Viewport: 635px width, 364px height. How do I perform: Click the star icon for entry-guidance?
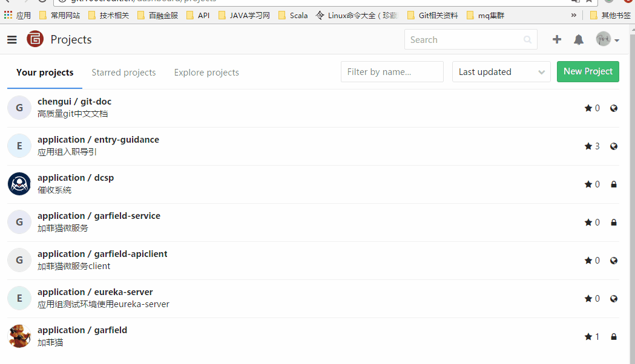pyautogui.click(x=588, y=146)
